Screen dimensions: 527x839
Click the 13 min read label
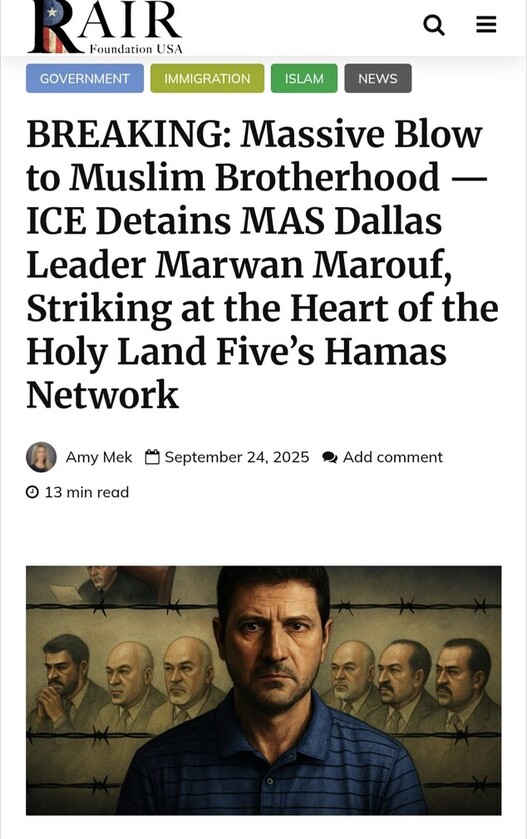click(x=87, y=492)
